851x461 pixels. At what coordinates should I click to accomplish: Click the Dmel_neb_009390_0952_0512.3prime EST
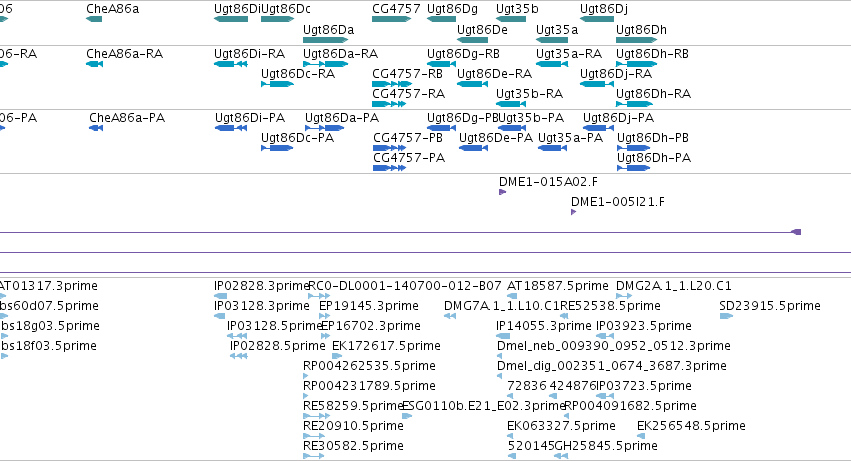point(500,357)
